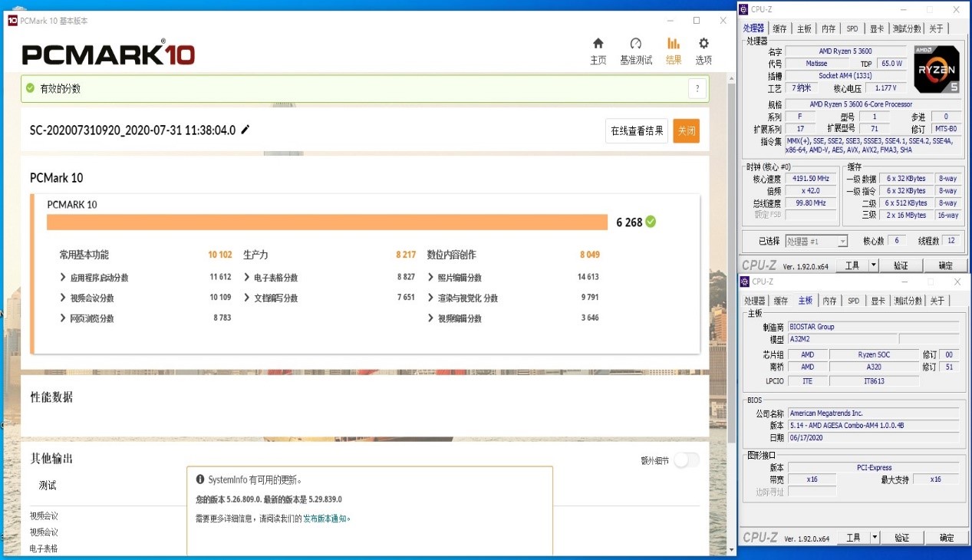Screen dimensions: 972x560
Task: Click the orange PCMark 10 score bar
Action: 327,222
